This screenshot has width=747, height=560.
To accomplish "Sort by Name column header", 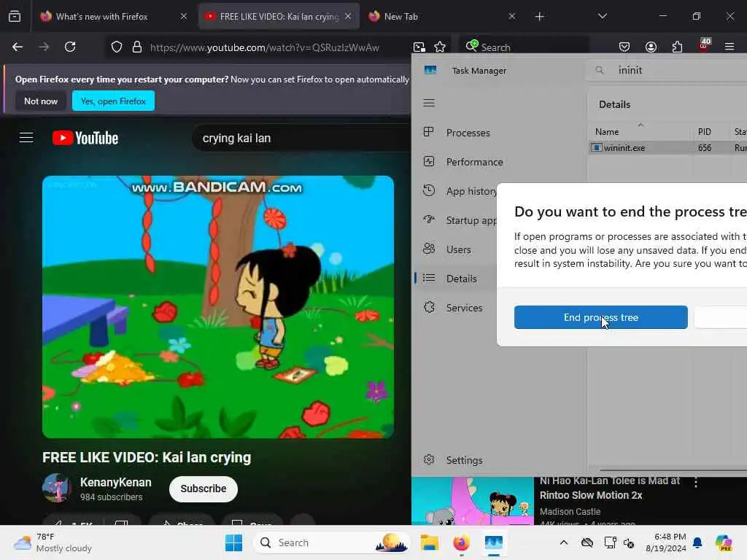I will click(640, 131).
